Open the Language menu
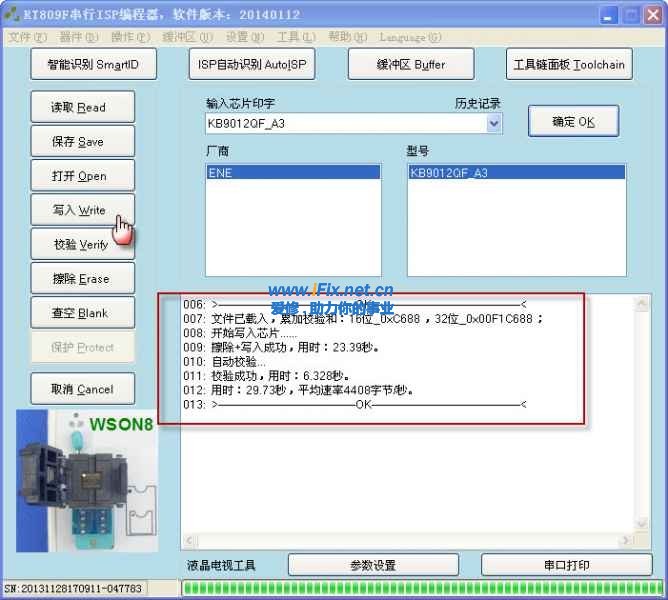 click(410, 38)
